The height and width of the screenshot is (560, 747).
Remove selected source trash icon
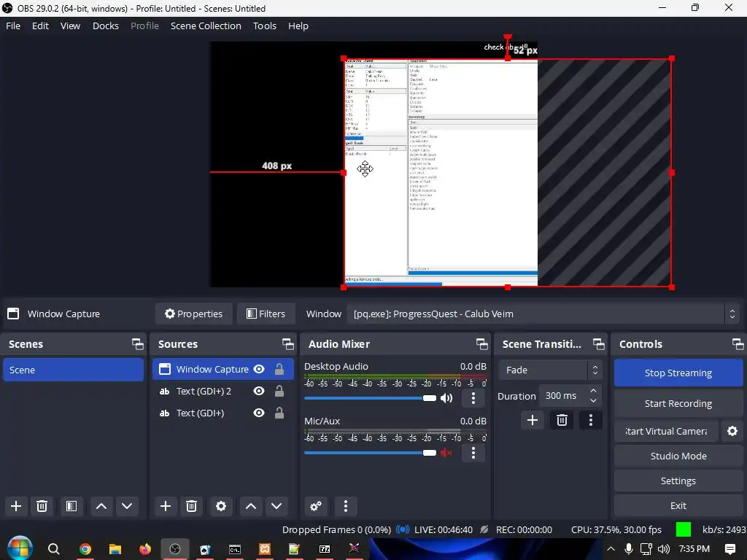point(192,506)
